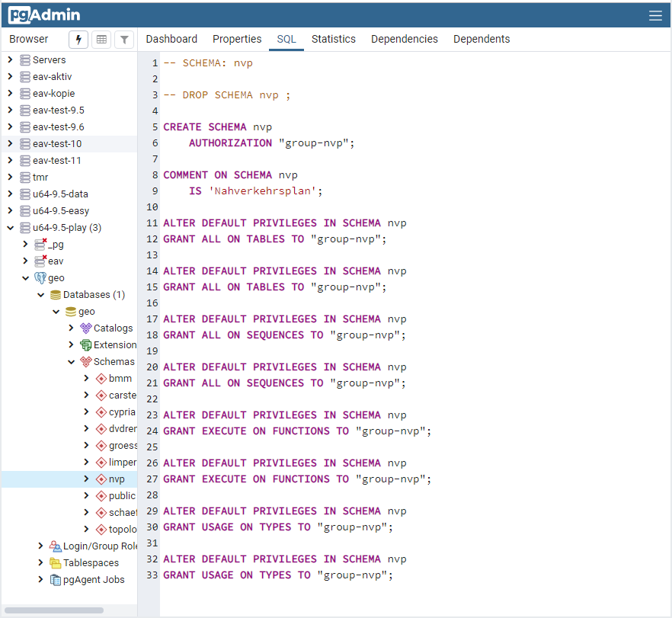
Task: Open the Filtered Rows funnel icon
Action: [123, 39]
